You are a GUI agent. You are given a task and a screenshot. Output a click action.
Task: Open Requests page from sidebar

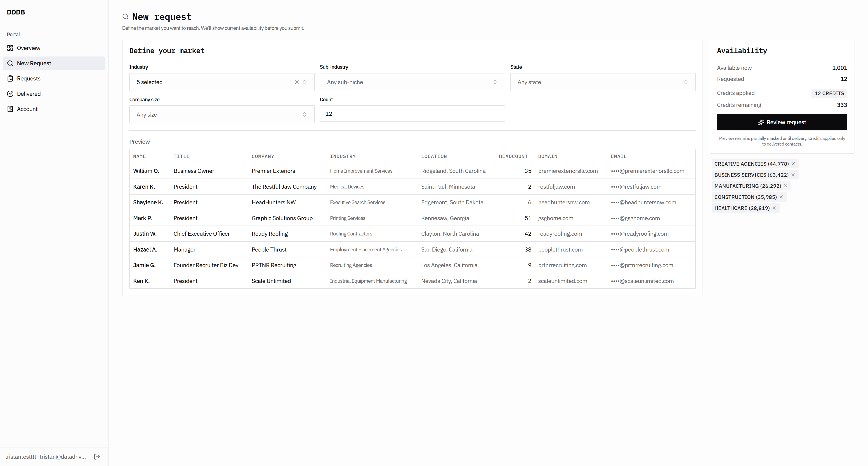tap(29, 78)
